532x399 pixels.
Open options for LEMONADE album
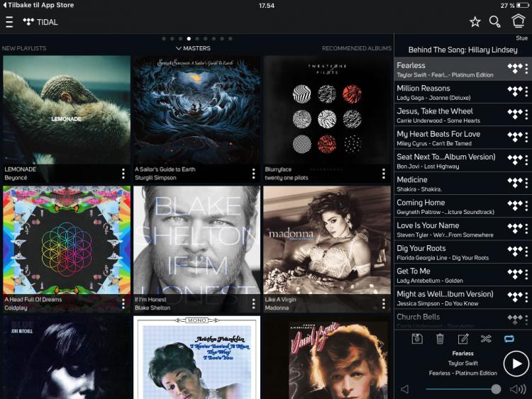123,174
